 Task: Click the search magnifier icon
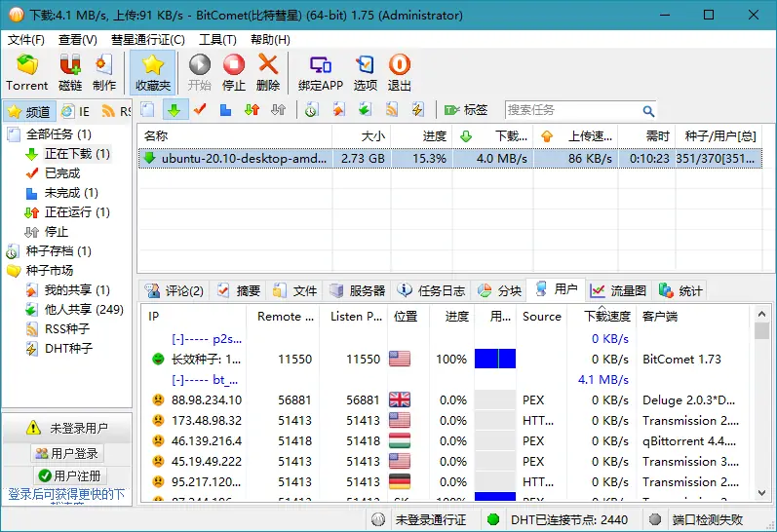648,111
